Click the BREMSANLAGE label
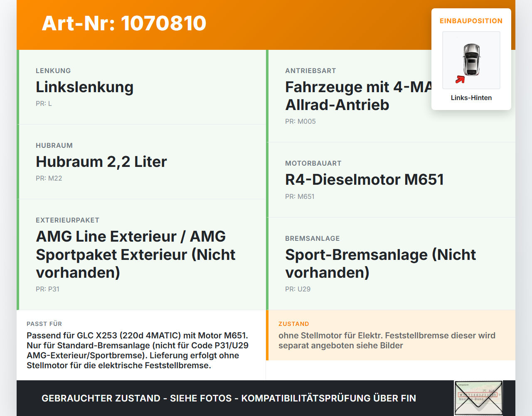Viewport: 532px width, 416px height. pyautogui.click(x=313, y=238)
